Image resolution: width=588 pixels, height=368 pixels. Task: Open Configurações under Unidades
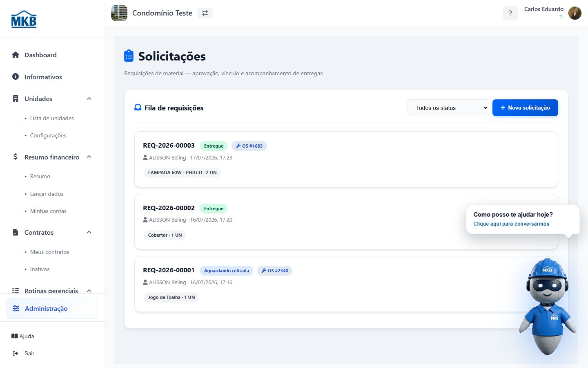pos(48,135)
